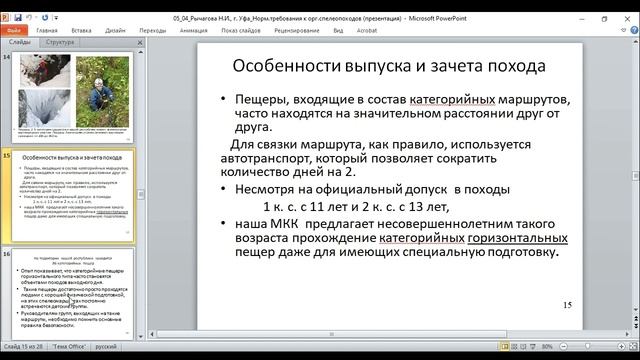Click zoom in plus button
This screenshot has width=640, height=360.
tap(621, 347)
